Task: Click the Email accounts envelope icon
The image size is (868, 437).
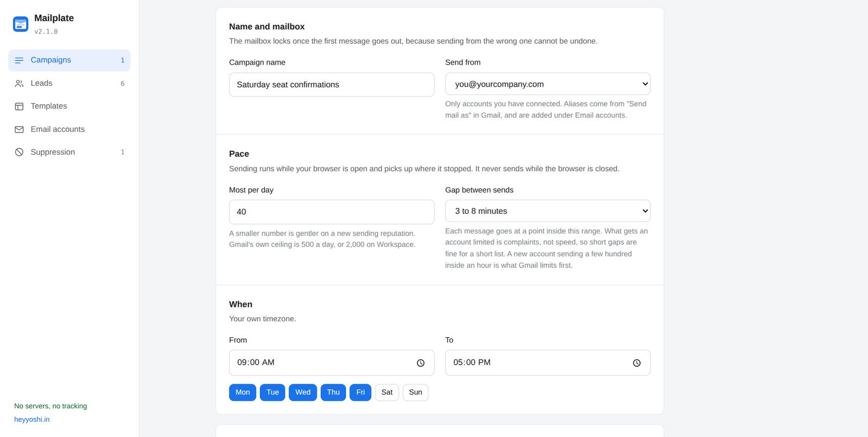Action: (19, 129)
